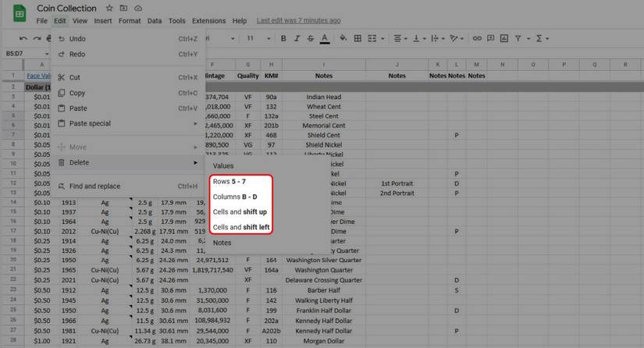Screen dimensions: 644x348
Task: Choose Undo in the Edit menu
Action: pos(128,38)
